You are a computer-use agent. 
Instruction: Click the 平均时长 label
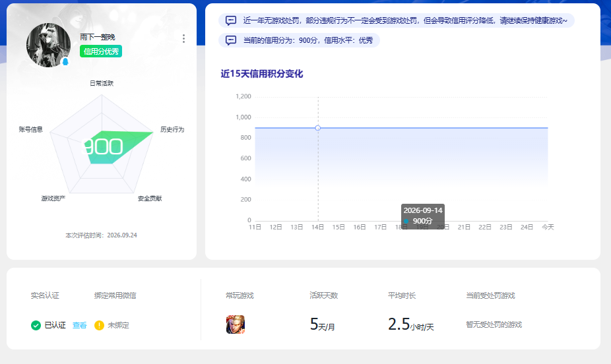402,295
